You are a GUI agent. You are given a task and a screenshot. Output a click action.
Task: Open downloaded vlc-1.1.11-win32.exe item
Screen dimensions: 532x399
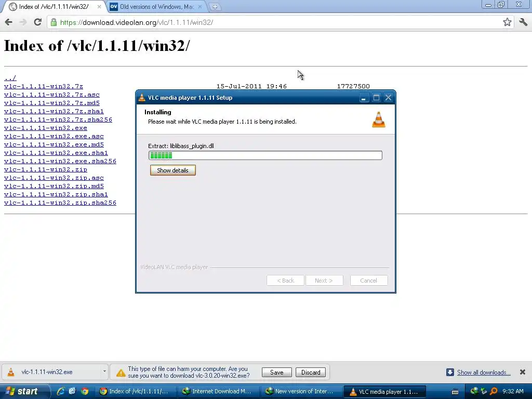[x=51, y=372]
